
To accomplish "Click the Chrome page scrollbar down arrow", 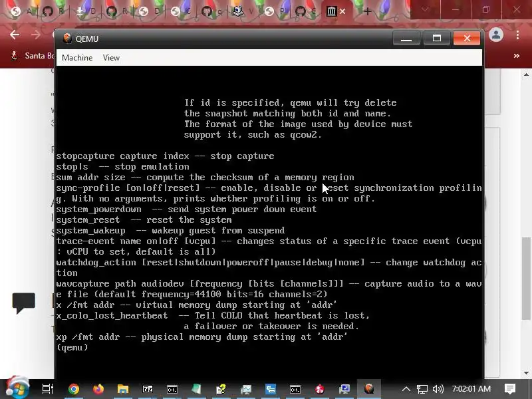I will click(526, 373).
